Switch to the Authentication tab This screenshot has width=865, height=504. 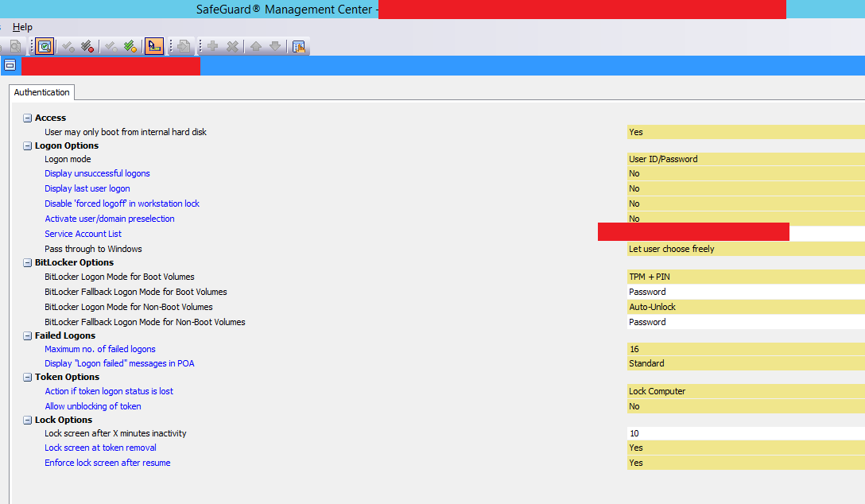point(42,92)
